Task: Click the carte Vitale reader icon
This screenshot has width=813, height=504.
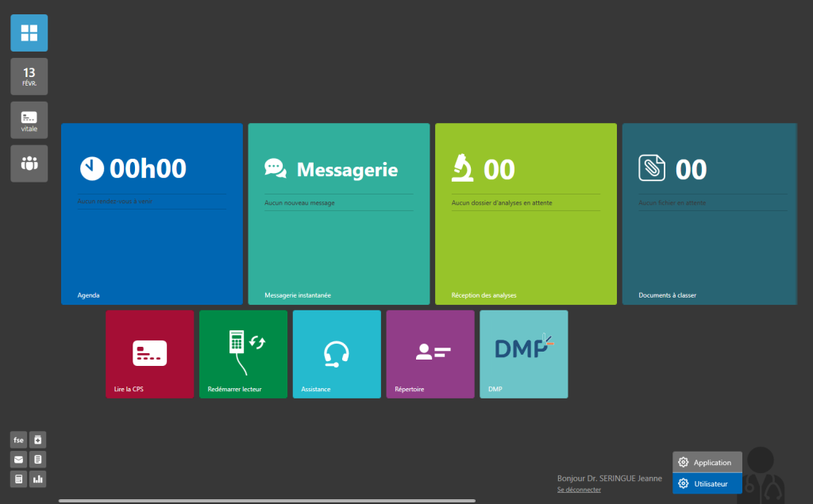Action: point(29,120)
